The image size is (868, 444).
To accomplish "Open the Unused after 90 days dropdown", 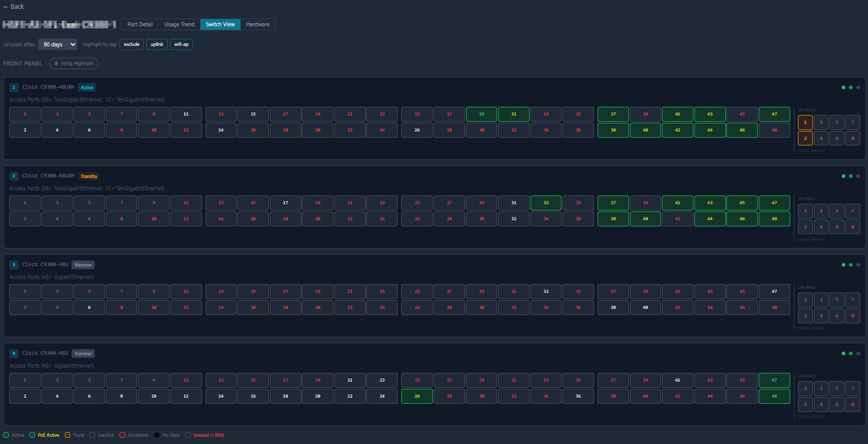I will [x=58, y=44].
